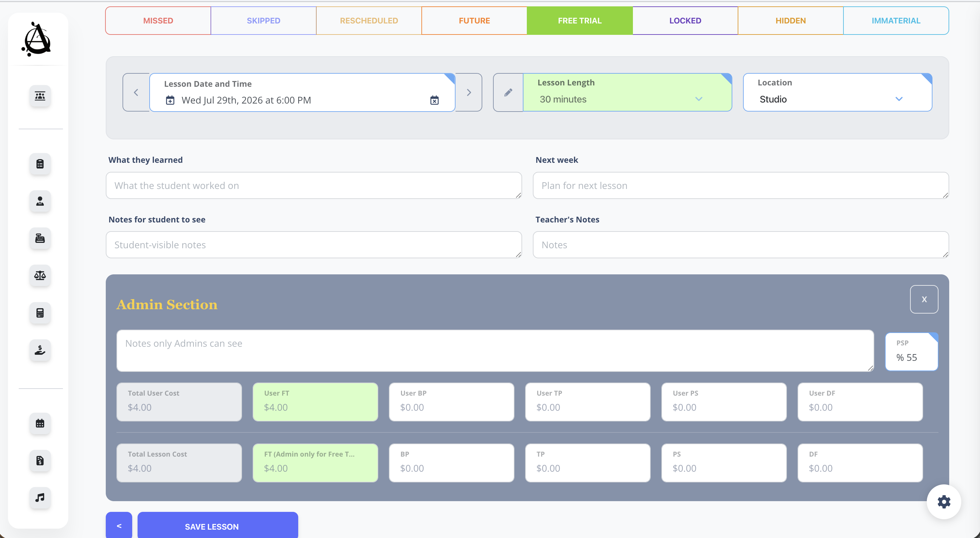Click the app logo in the sidebar
Image resolution: width=980 pixels, height=538 pixels.
coord(37,39)
